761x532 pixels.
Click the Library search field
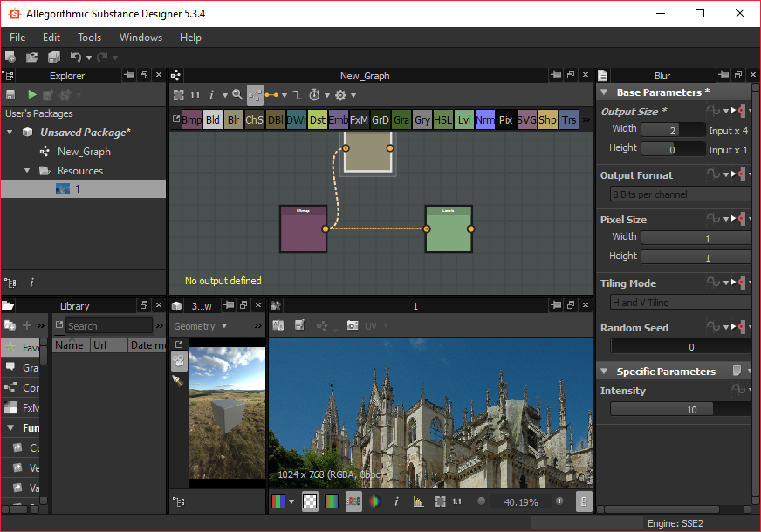(x=109, y=325)
